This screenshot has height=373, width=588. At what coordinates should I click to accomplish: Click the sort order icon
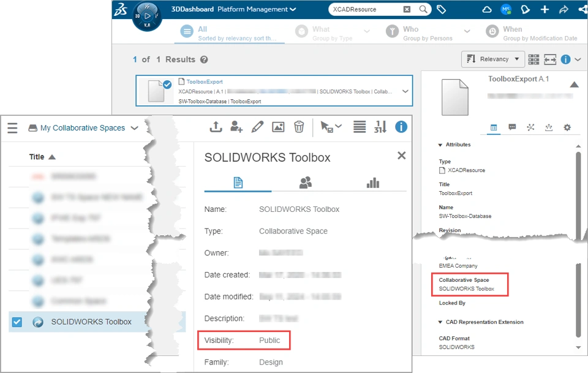(380, 127)
